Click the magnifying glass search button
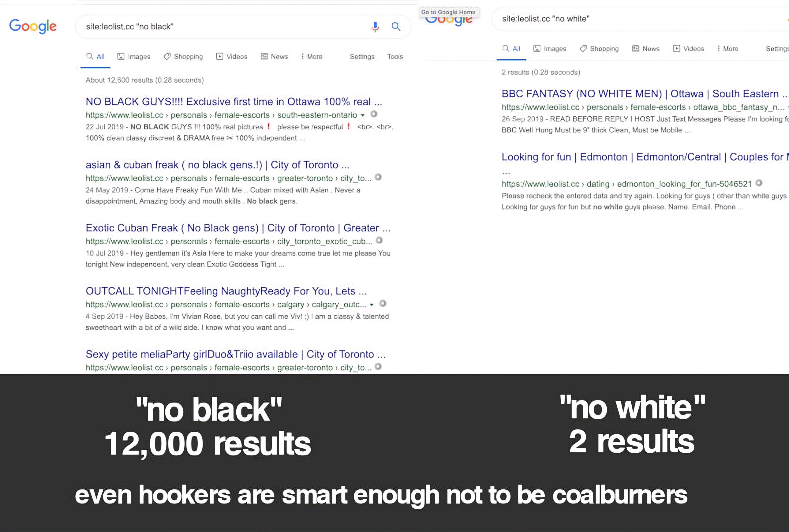 point(396,26)
